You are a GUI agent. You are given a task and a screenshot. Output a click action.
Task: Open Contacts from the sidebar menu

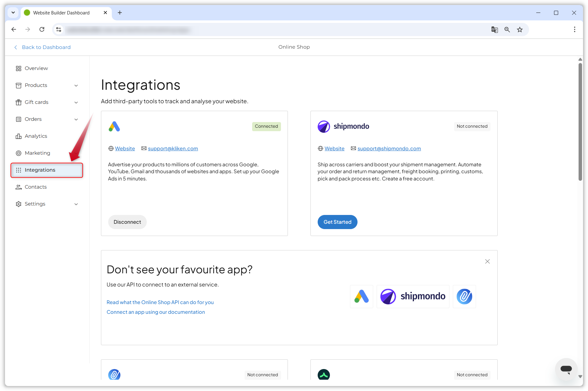click(35, 187)
